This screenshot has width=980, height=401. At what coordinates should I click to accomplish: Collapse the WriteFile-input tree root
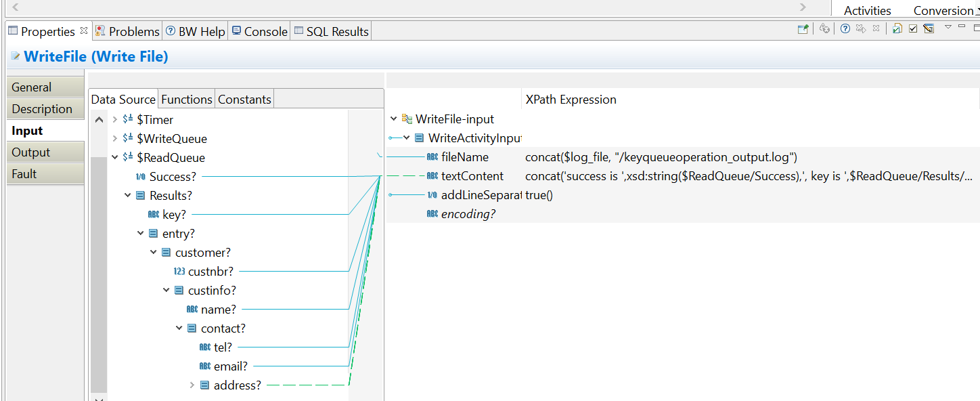click(394, 119)
